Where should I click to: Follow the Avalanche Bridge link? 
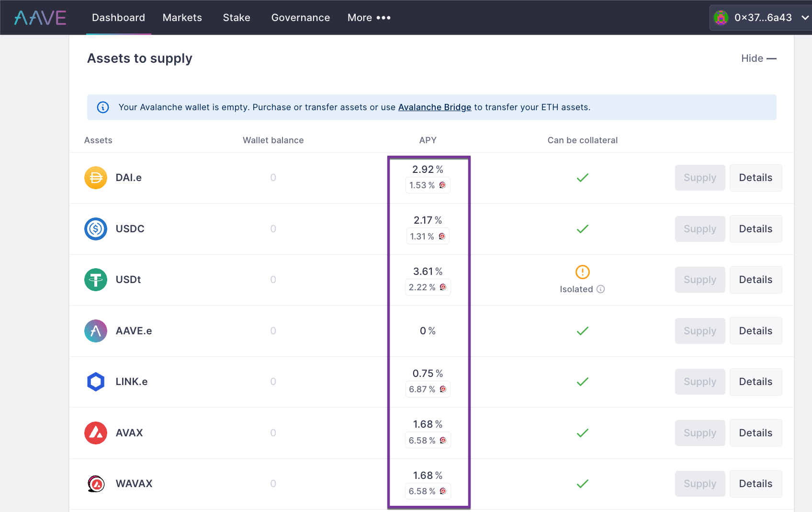coord(435,107)
